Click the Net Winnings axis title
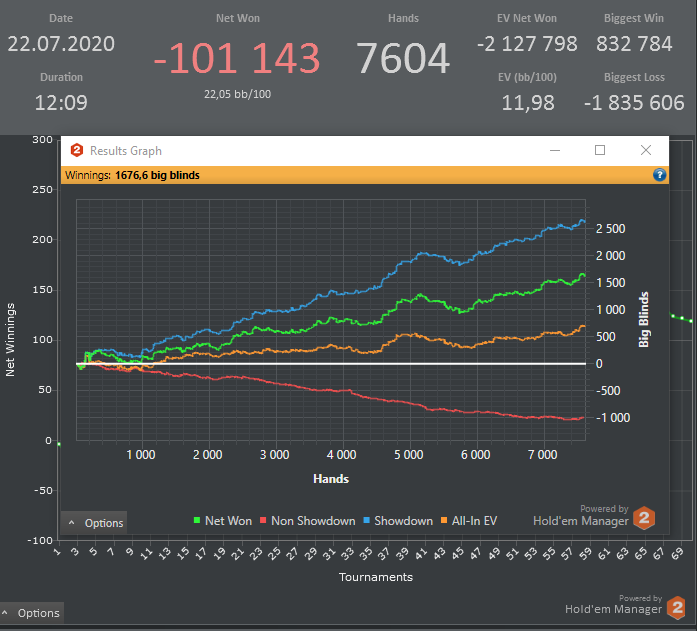This screenshot has height=631, width=697. click(x=10, y=340)
